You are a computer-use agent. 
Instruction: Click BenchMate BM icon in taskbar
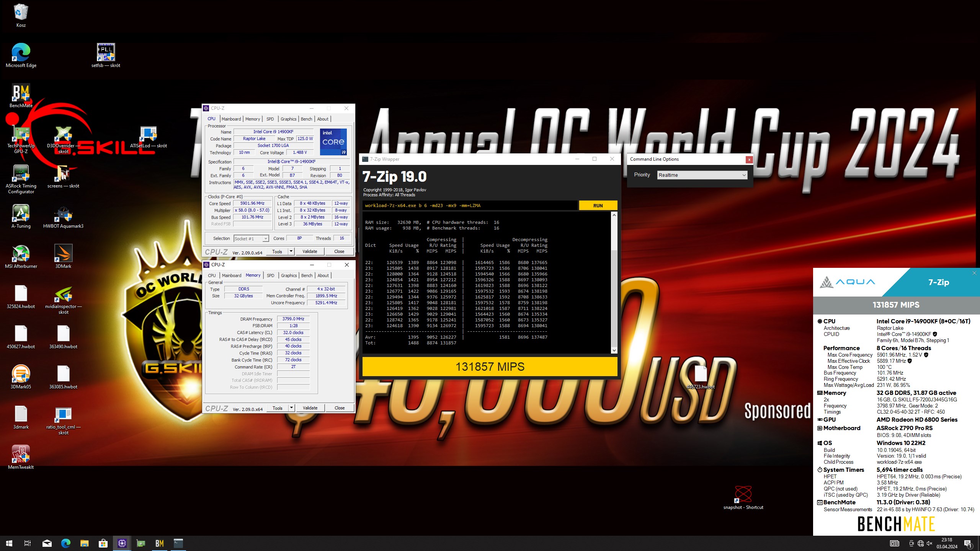pos(159,543)
